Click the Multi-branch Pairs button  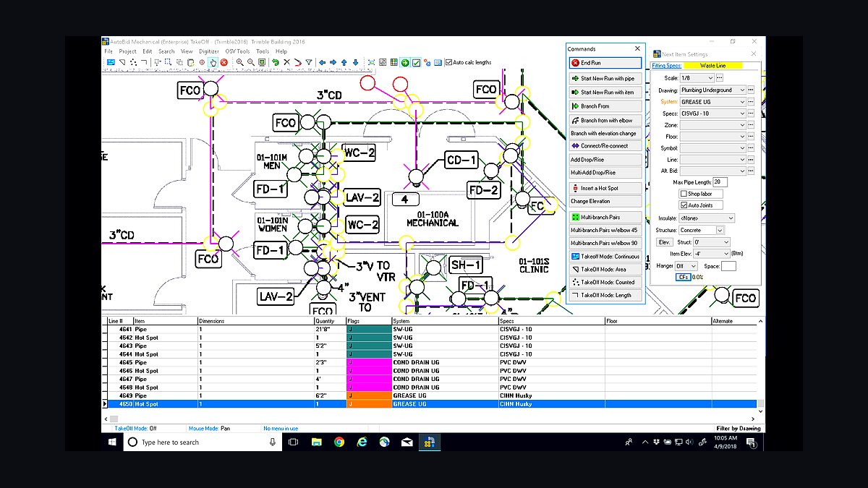coord(605,217)
